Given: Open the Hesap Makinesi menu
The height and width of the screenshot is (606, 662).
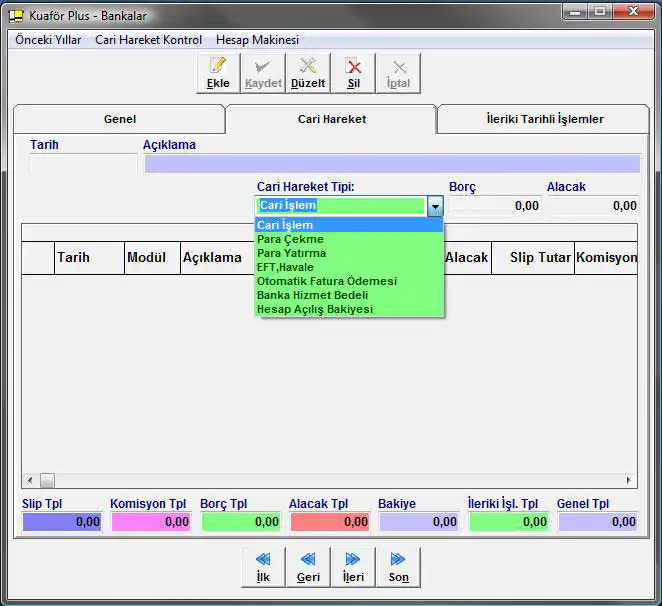Looking at the screenshot, I should click(257, 40).
